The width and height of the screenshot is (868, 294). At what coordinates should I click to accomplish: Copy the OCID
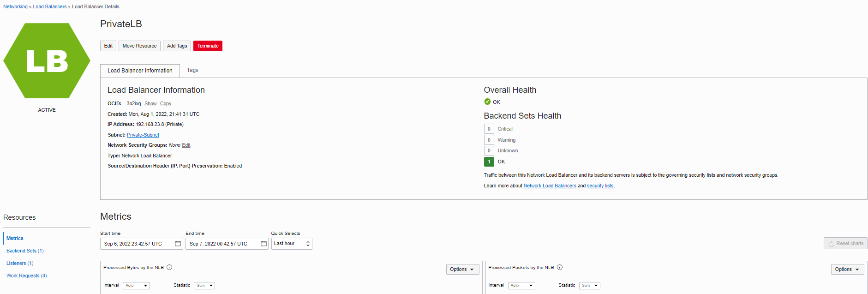(166, 104)
